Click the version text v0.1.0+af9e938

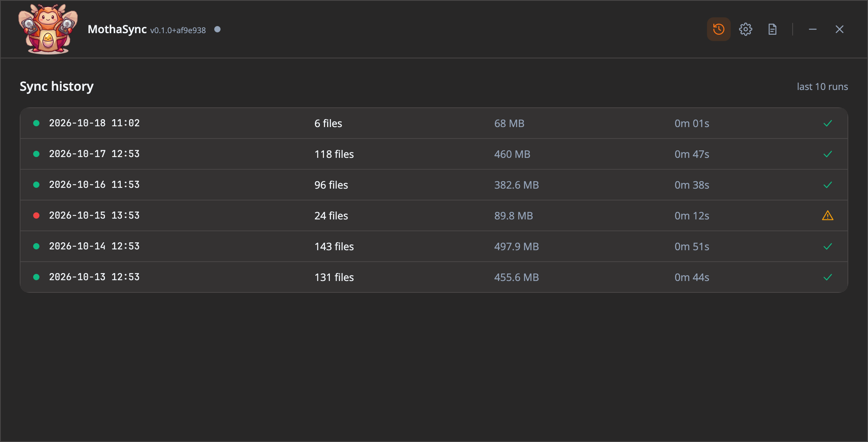178,30
